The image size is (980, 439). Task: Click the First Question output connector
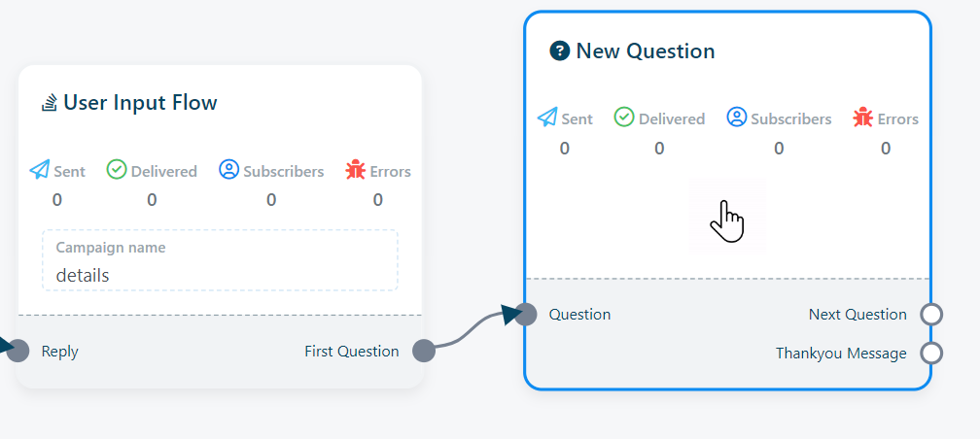pyautogui.click(x=424, y=352)
